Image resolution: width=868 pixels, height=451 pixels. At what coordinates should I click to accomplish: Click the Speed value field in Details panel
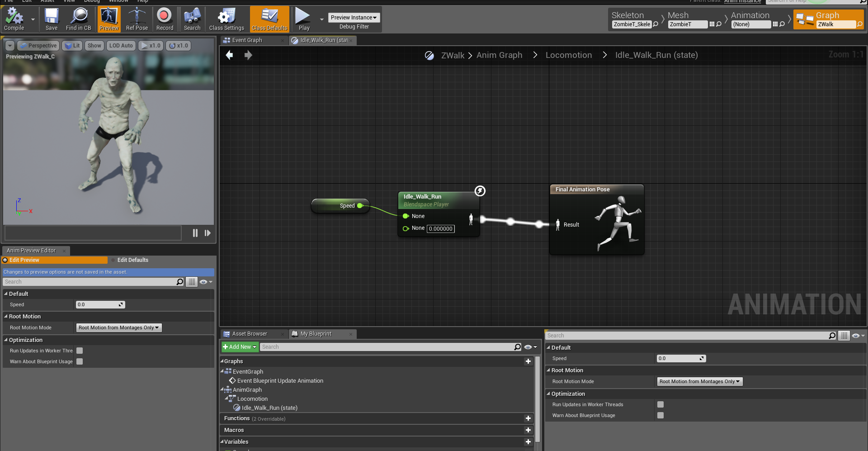[681, 359]
